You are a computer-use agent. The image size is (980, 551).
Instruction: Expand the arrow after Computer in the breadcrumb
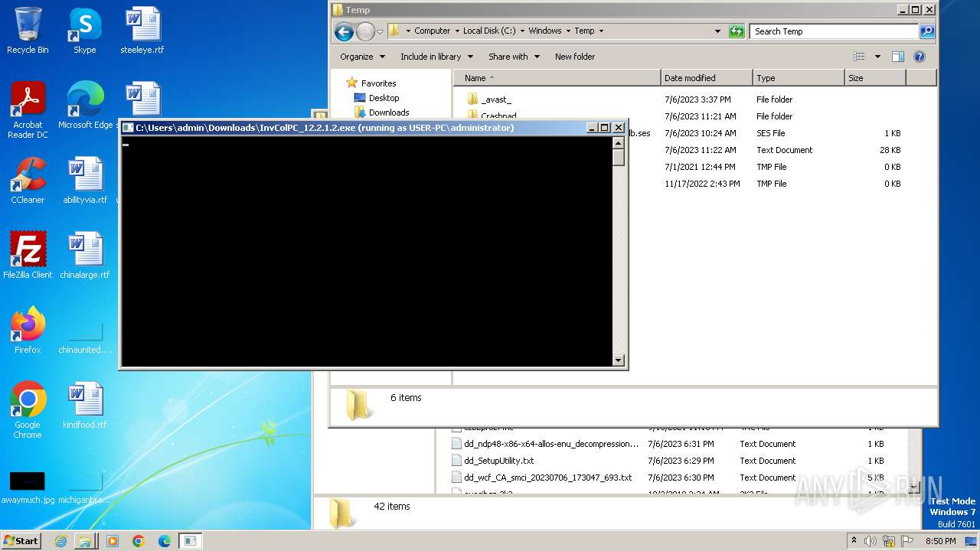pyautogui.click(x=457, y=31)
